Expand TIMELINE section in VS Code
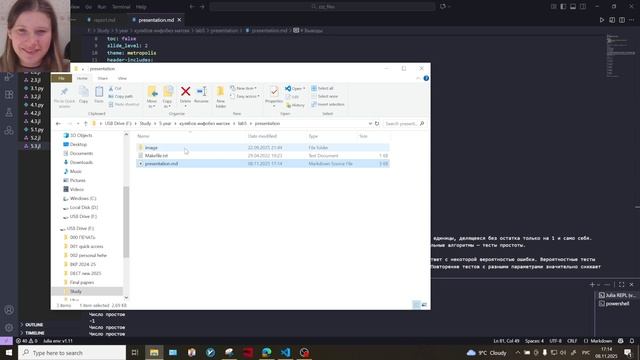This screenshot has width=640, height=360. tap(33, 333)
